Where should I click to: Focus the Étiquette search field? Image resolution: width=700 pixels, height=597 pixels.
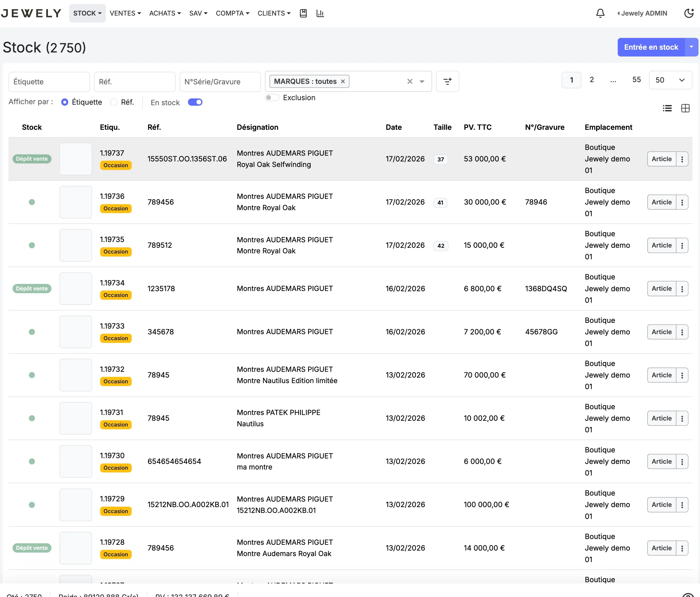tap(49, 82)
